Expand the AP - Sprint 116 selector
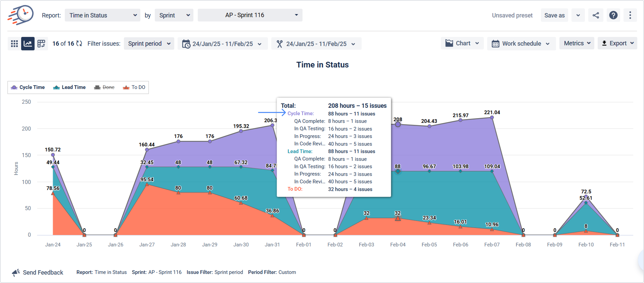 click(x=250, y=15)
